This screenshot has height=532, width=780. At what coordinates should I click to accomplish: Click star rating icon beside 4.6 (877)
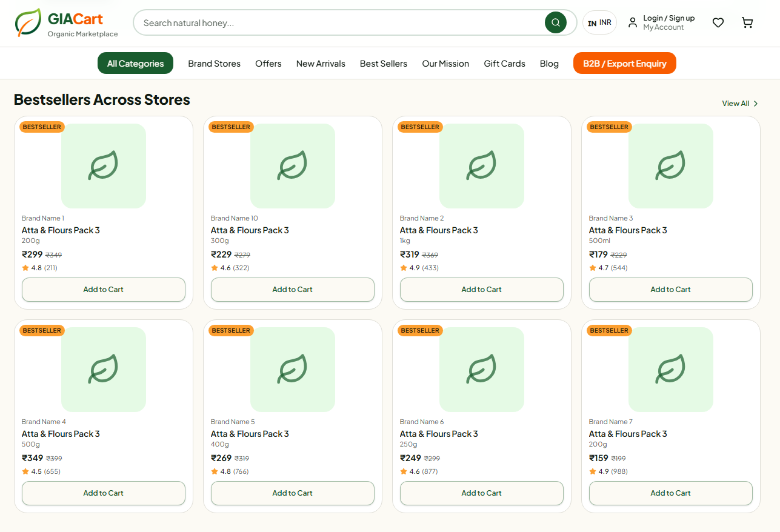(x=404, y=471)
